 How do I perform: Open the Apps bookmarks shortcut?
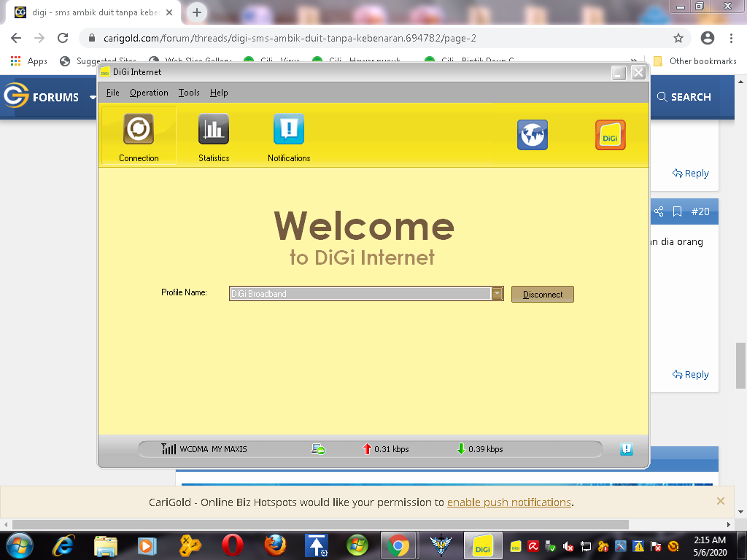(29, 61)
